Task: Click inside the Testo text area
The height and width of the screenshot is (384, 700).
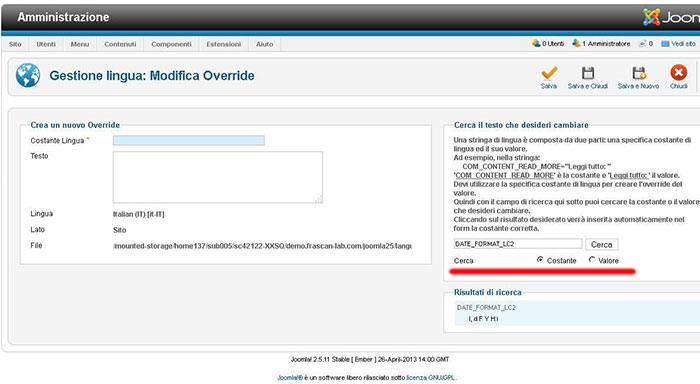Action: pos(218,177)
